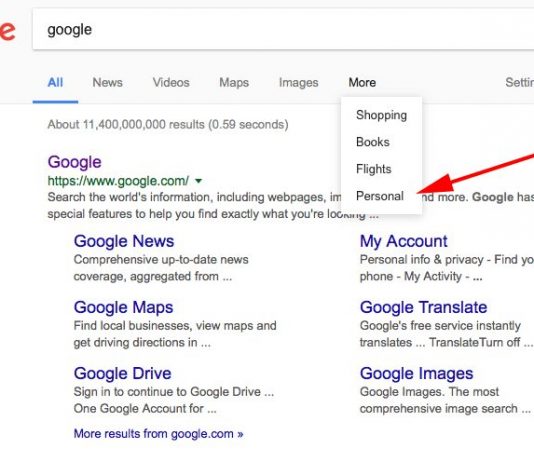Expand the green arrow beside google.com URL

(x=198, y=181)
